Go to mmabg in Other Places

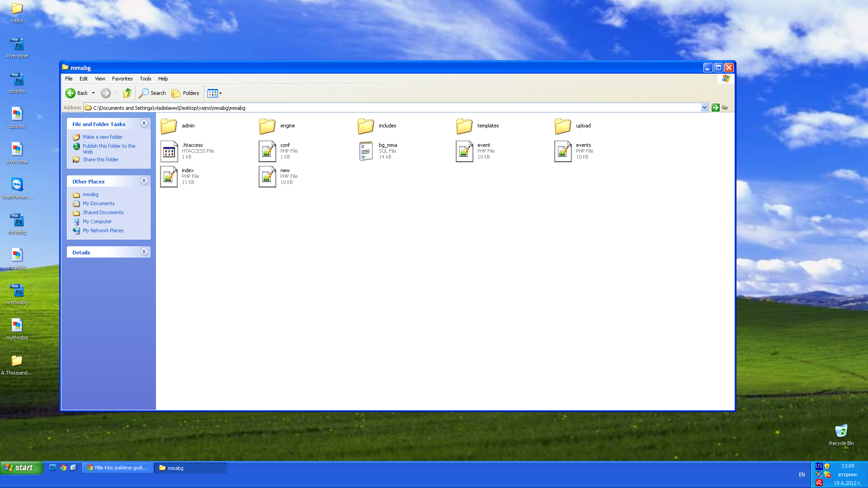pos(90,194)
